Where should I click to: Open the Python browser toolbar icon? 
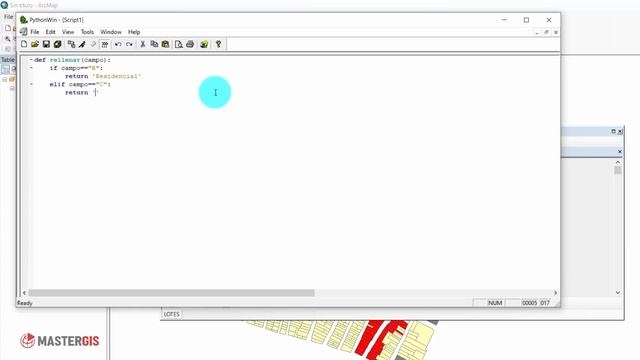71,44
